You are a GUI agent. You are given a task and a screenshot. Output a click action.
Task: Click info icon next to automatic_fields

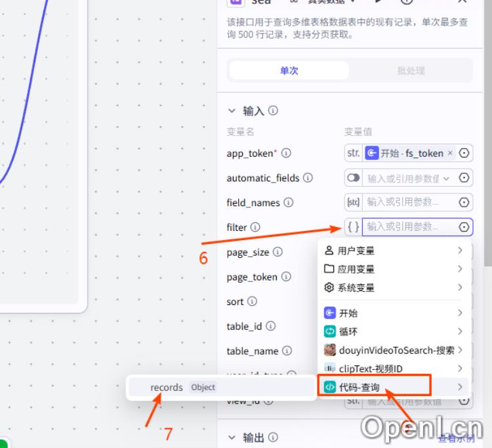click(x=308, y=178)
